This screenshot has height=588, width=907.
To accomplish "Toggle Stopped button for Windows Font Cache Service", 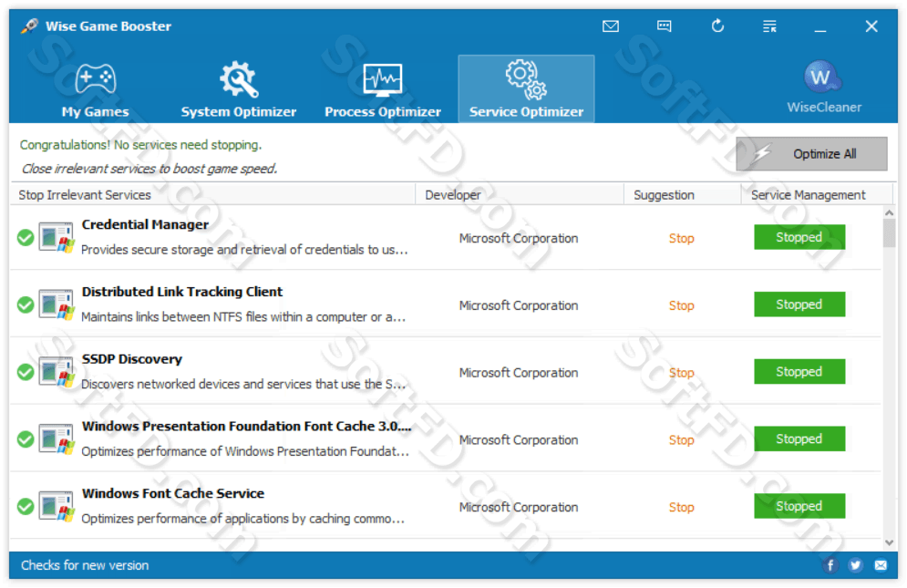I will coord(799,506).
